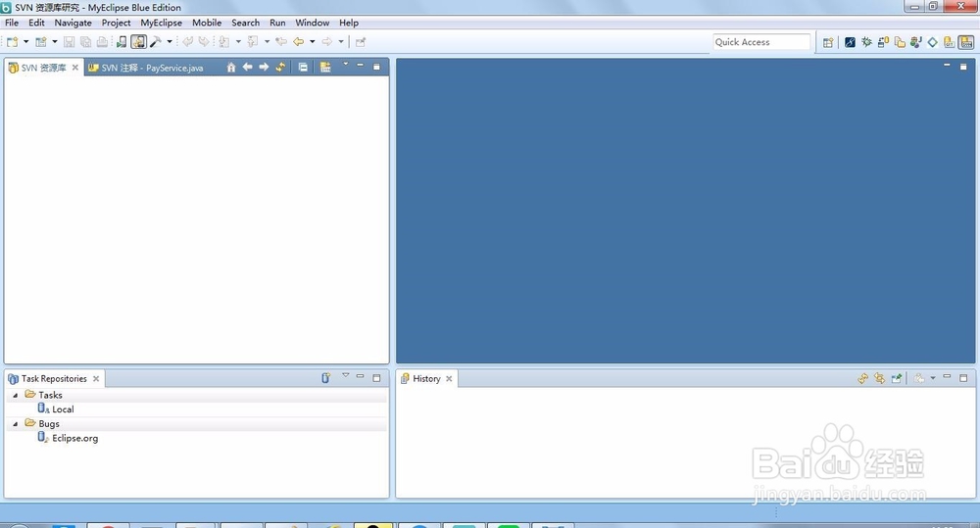Open the Forward history dropdown arrow

tap(341, 42)
